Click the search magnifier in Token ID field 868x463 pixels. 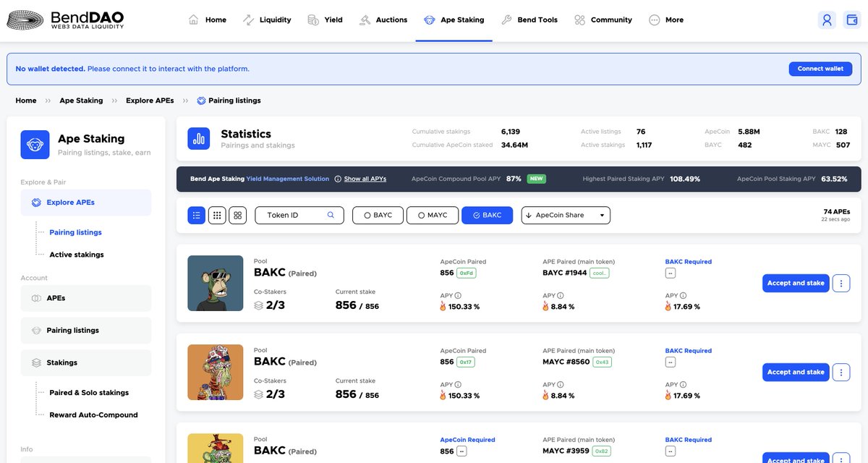331,215
